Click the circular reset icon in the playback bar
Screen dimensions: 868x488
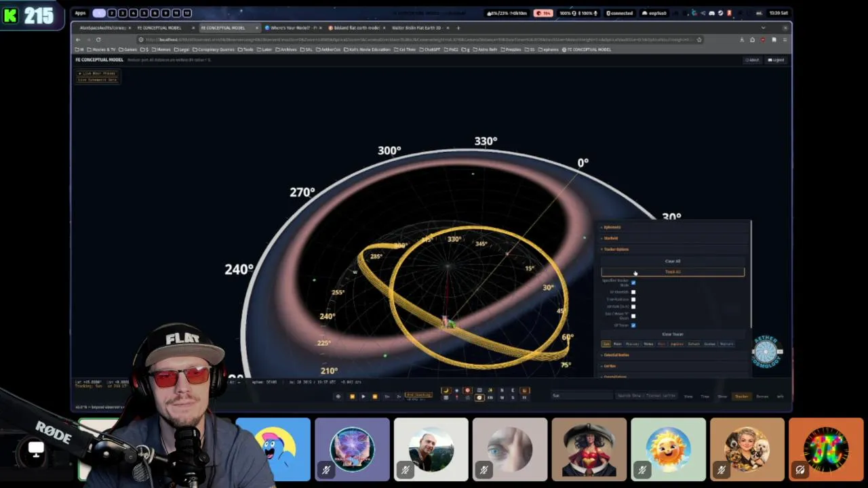click(x=338, y=396)
